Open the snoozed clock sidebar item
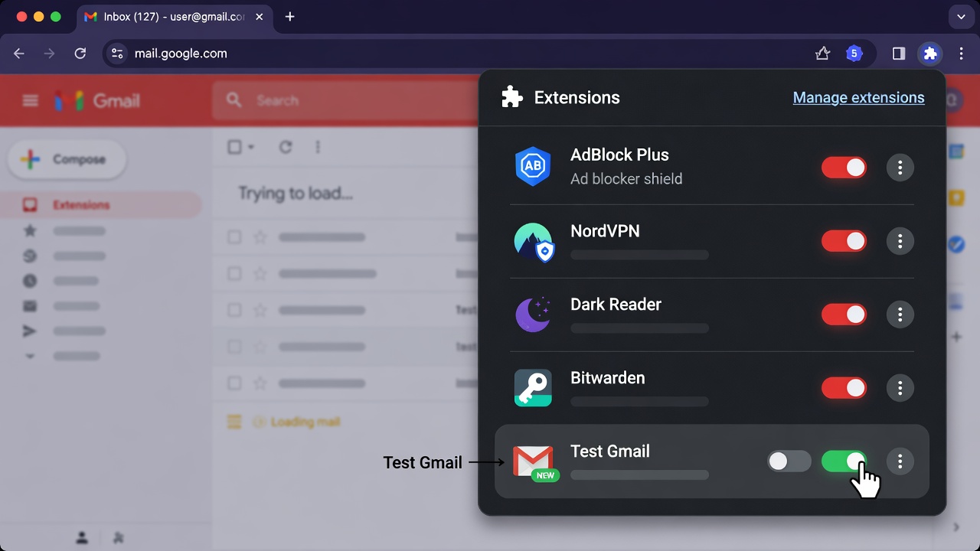The image size is (980, 551). [x=30, y=281]
